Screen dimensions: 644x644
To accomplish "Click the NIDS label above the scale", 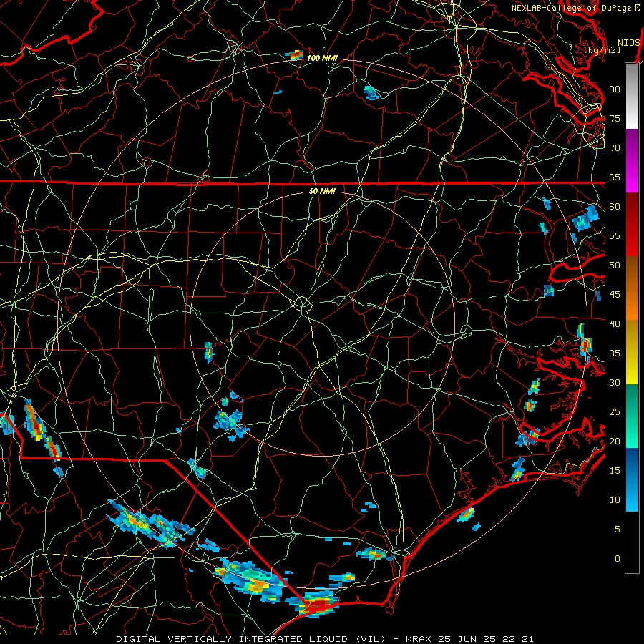I will [628, 43].
